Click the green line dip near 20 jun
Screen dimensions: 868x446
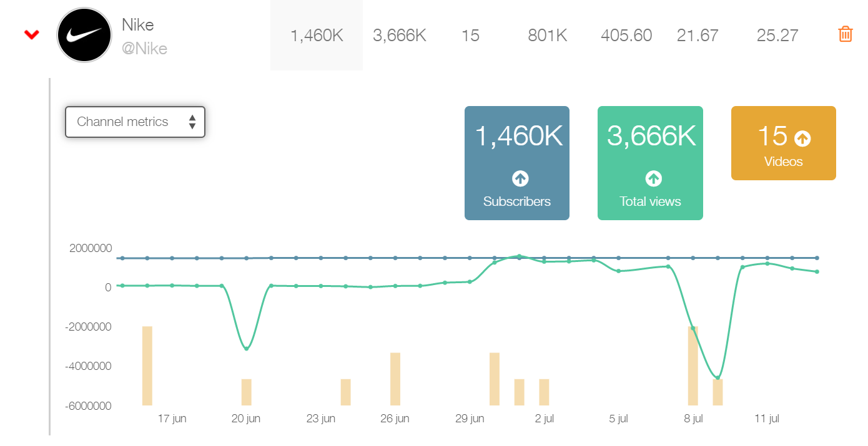click(x=245, y=350)
